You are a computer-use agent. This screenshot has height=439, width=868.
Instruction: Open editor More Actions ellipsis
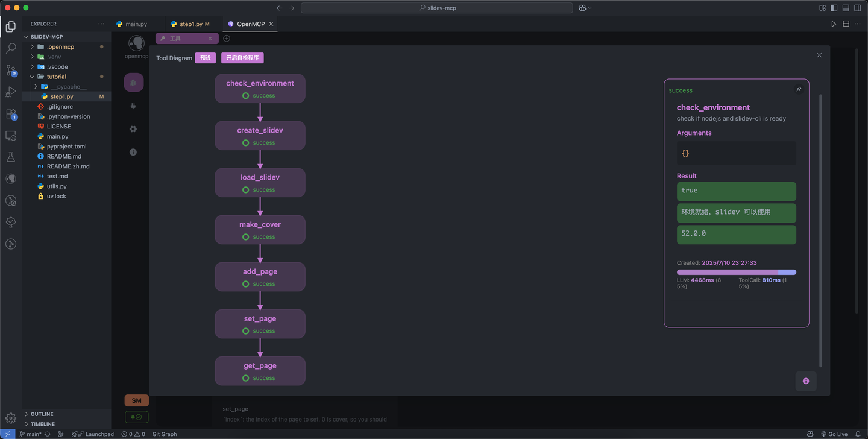858,24
